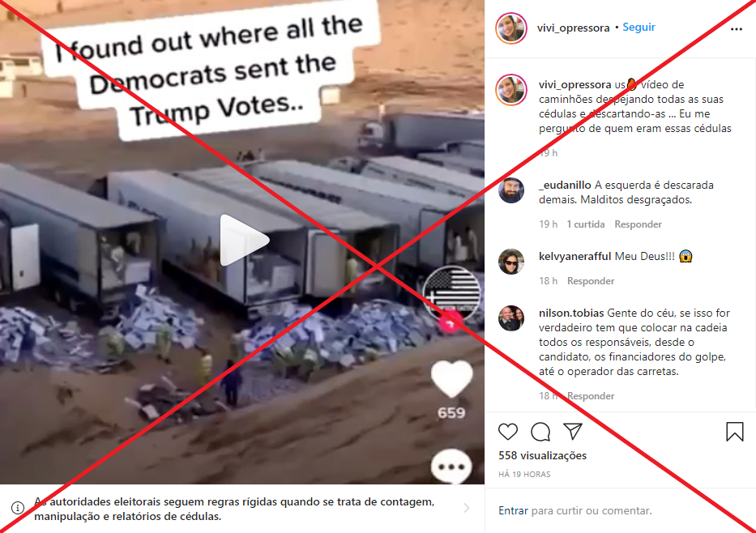Like the post with the heart icon
Screen dimensions: 756x533
508,431
